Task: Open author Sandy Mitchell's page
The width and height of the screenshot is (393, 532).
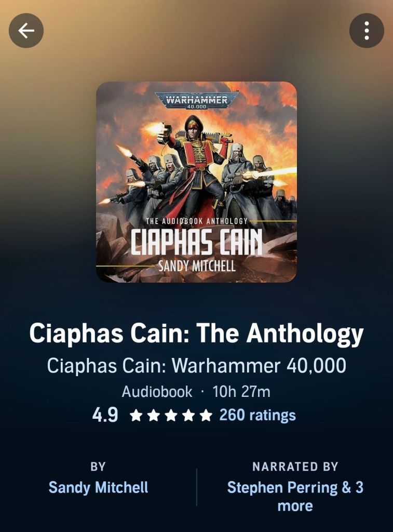Action: [98, 487]
